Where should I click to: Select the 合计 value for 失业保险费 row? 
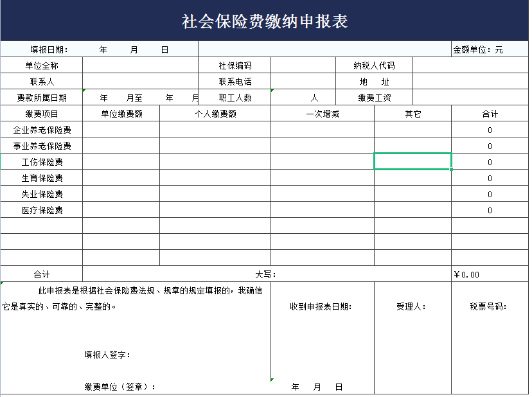coord(489,194)
